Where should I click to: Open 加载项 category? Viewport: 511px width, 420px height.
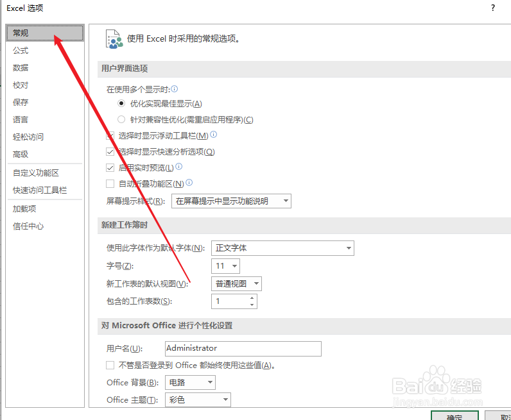click(x=45, y=208)
